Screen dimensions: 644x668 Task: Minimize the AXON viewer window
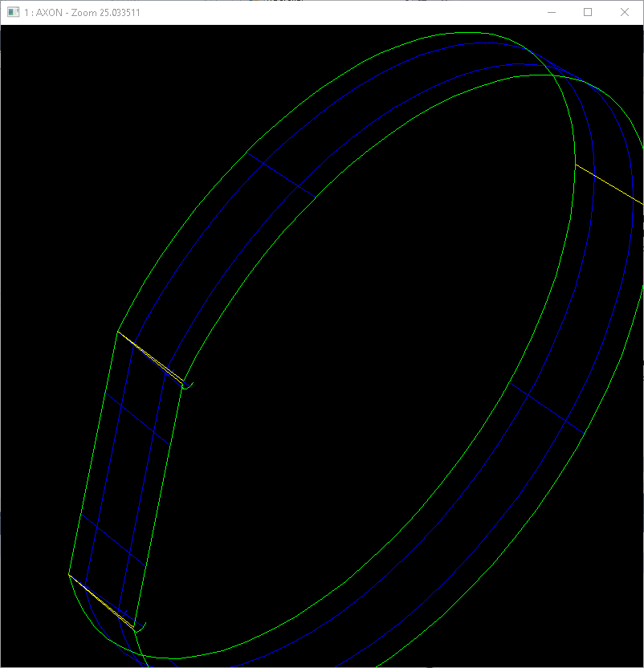tap(551, 12)
